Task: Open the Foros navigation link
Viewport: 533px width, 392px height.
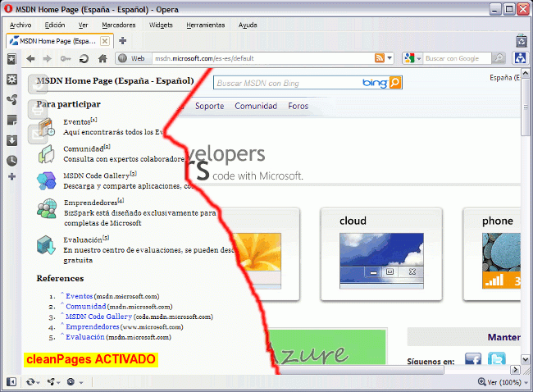Action: click(x=298, y=106)
